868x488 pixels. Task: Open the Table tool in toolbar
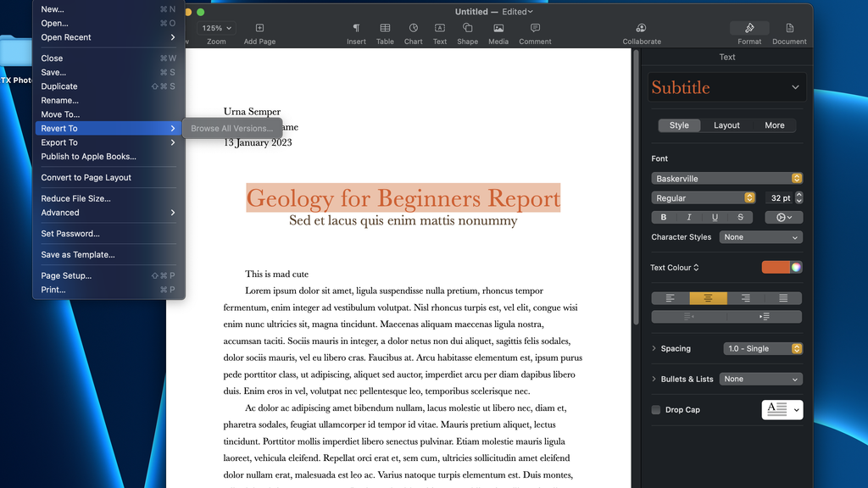[x=385, y=29]
